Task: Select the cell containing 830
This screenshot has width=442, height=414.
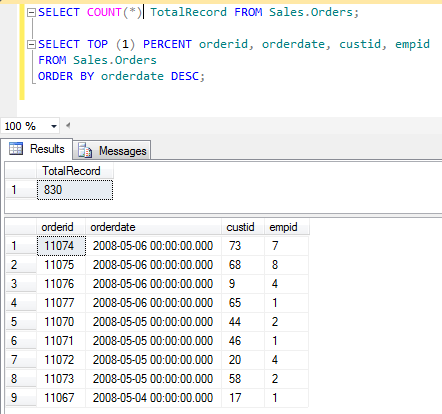Action: (75, 190)
